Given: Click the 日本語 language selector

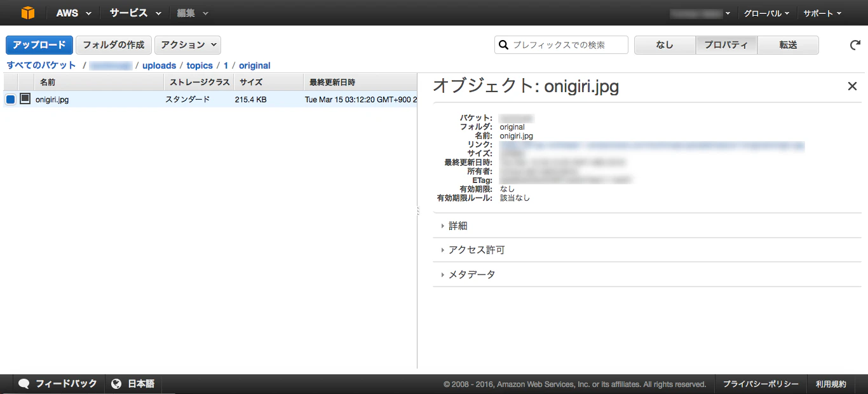Looking at the screenshot, I should [x=133, y=384].
